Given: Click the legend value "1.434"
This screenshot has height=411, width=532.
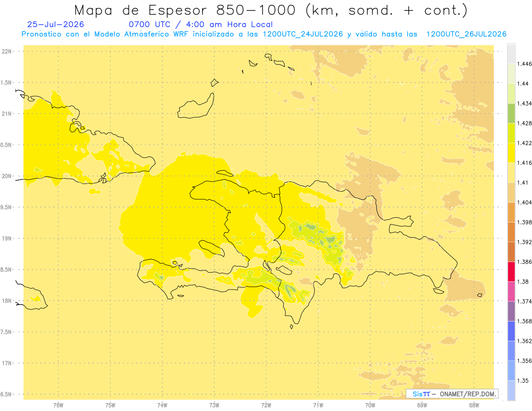Looking at the screenshot, I should [x=524, y=103].
